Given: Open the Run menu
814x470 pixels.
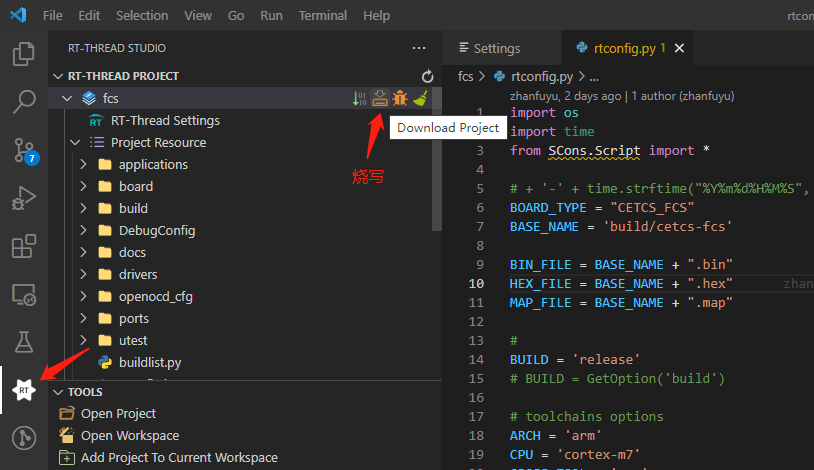Looking at the screenshot, I should [271, 16].
